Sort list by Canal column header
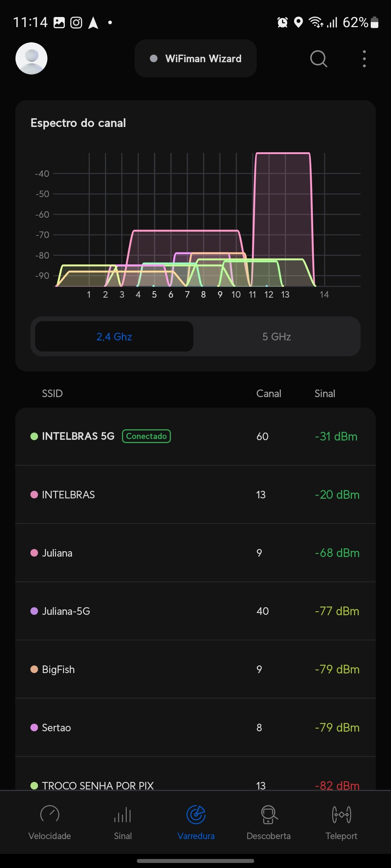 [269, 393]
